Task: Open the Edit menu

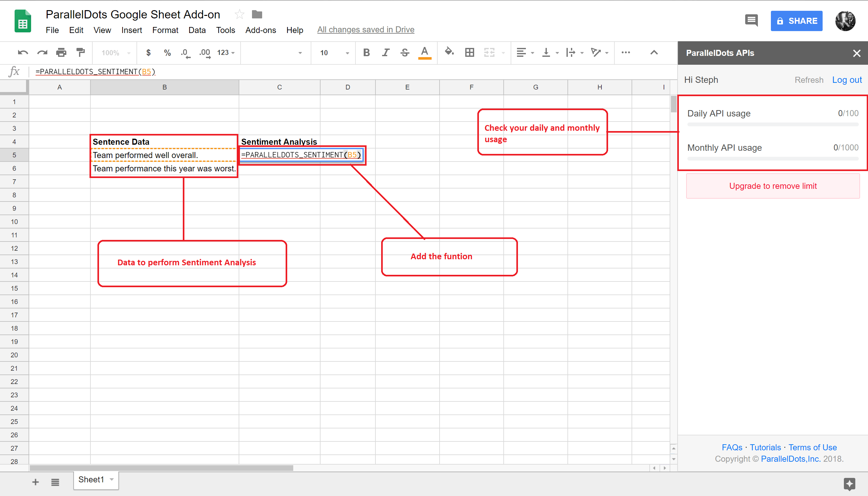Action: point(76,30)
